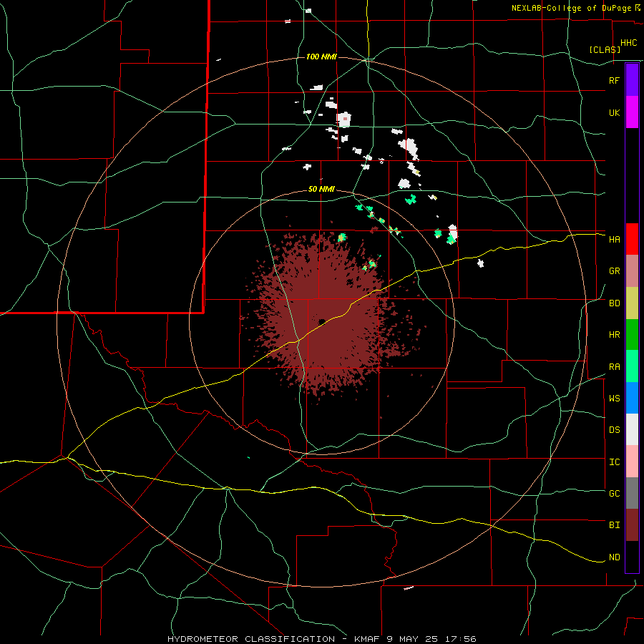Click the GR legend label
This screenshot has width=644, height=644.
614,271
